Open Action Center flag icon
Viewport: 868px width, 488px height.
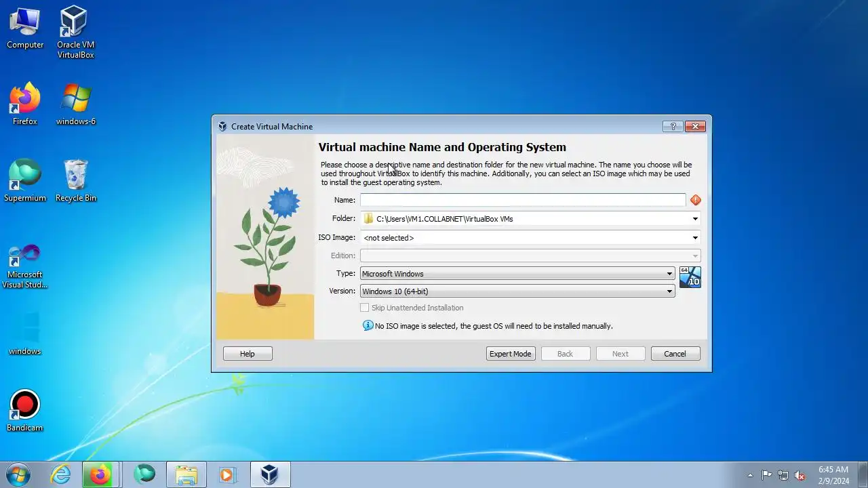pyautogui.click(x=766, y=475)
